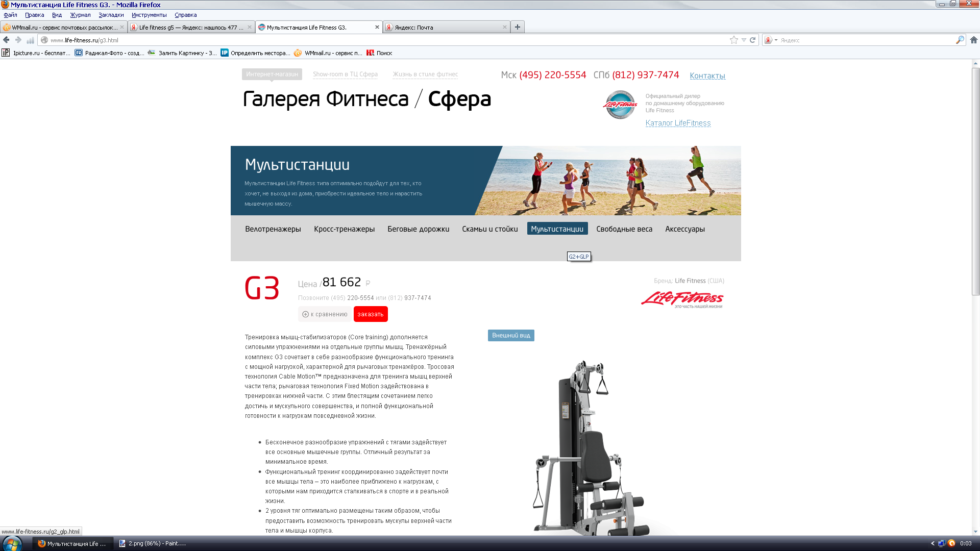Viewport: 980px width, 551px height.
Task: Close the Яндекс: Почта tab
Action: tap(504, 27)
